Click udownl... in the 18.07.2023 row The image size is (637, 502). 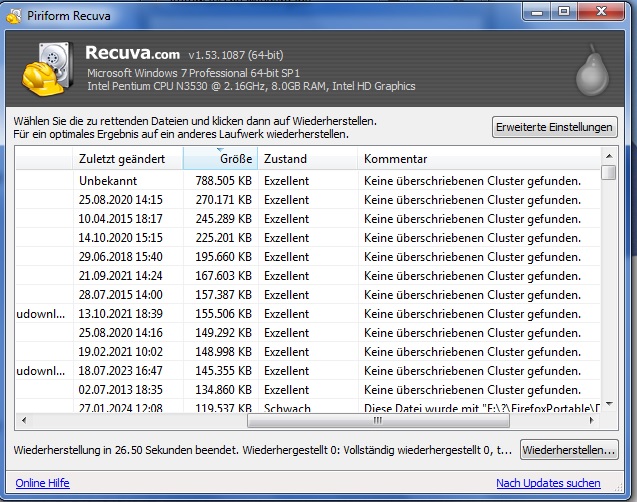coord(41,370)
